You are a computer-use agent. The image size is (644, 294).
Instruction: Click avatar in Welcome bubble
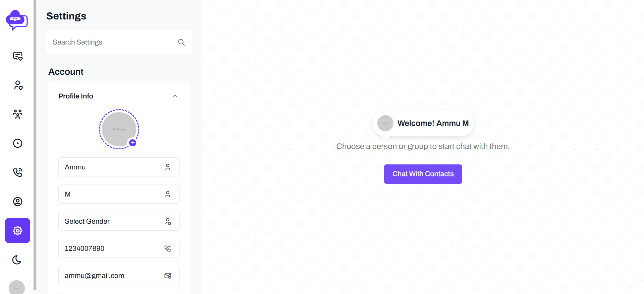385,123
